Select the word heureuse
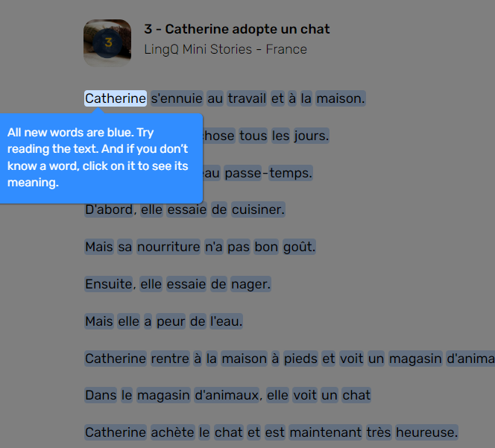This screenshot has width=495, height=448. coord(427,432)
